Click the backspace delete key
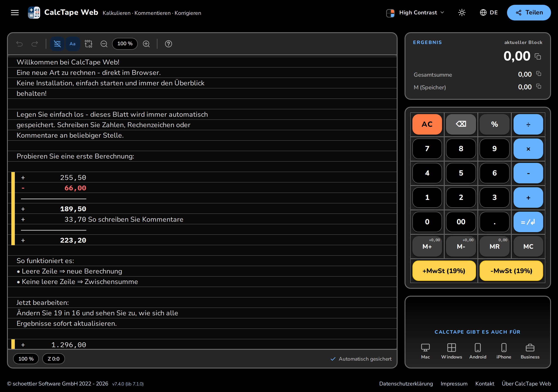The height and width of the screenshot is (392, 558). (x=461, y=124)
